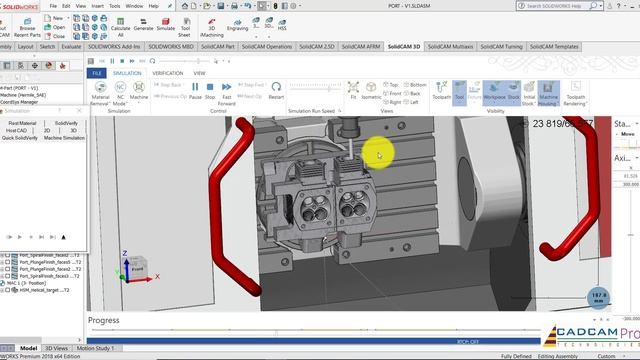Image resolution: width=640 pixels, height=360 pixels.
Task: Open the FILE tab
Action: point(97,73)
